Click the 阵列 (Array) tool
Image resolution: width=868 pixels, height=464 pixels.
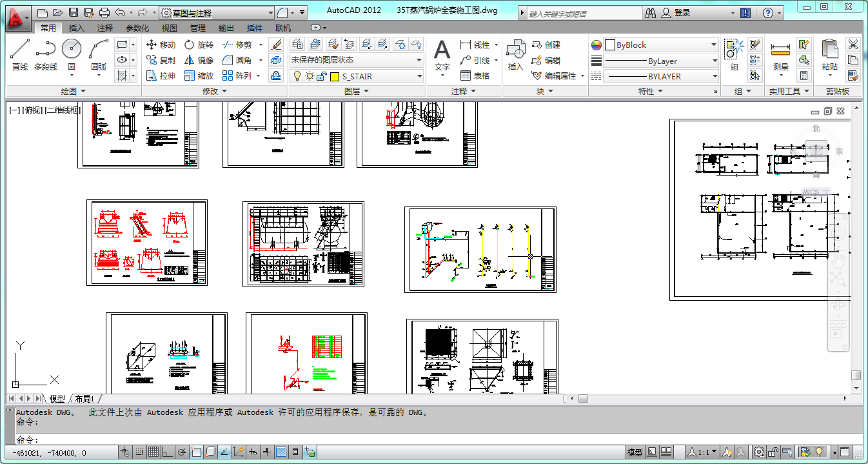click(237, 76)
